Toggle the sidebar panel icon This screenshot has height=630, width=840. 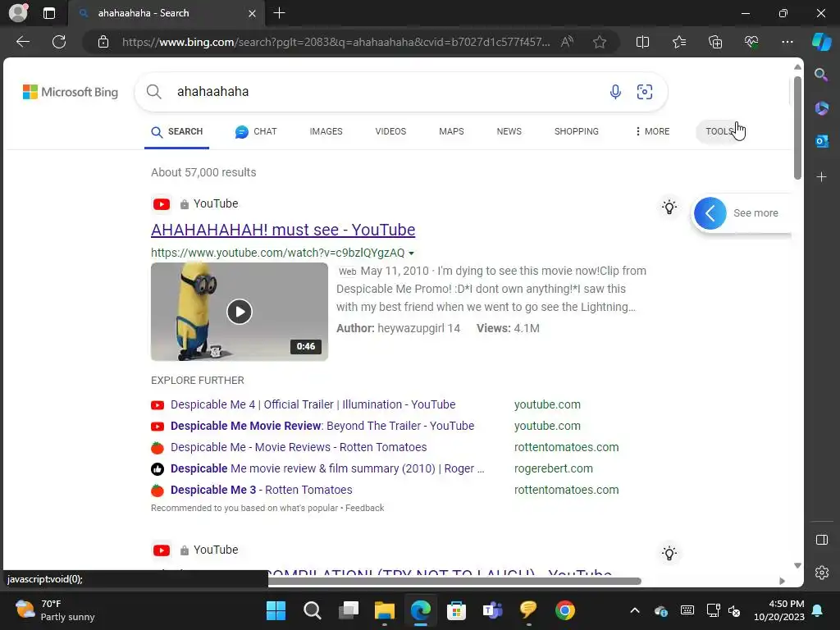pos(822,540)
